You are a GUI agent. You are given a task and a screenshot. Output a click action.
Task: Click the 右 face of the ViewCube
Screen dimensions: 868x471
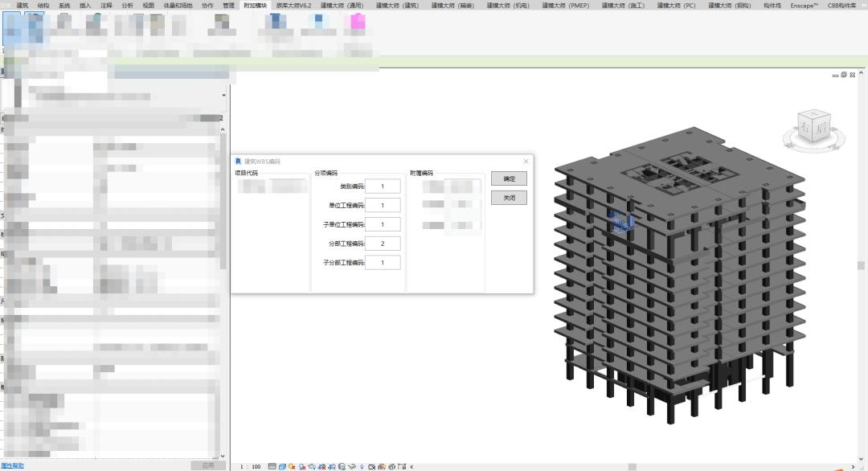pyautogui.click(x=805, y=129)
